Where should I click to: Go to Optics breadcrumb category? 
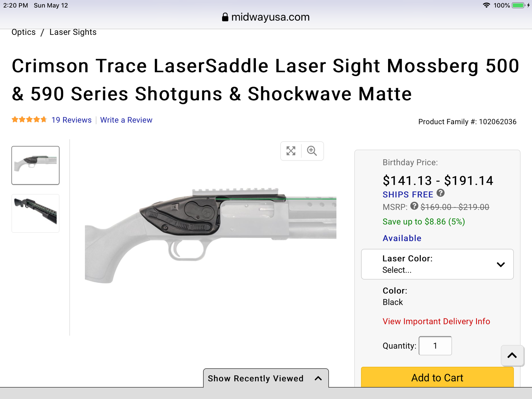[x=23, y=32]
